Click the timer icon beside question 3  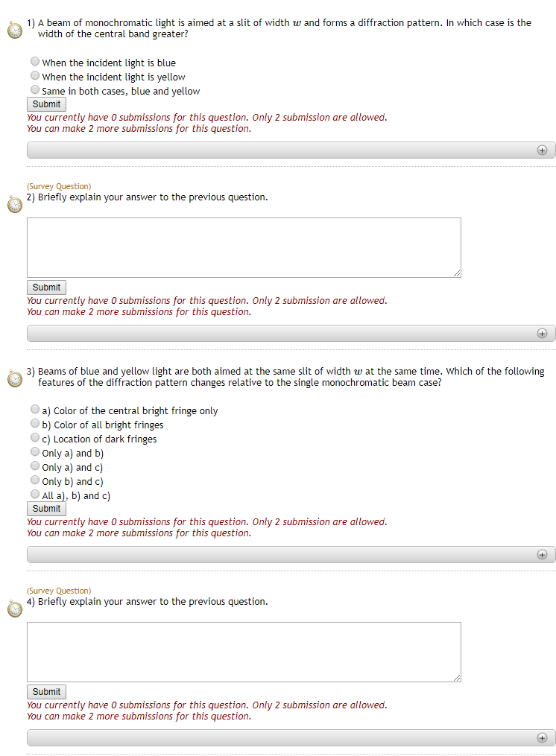tap(15, 378)
